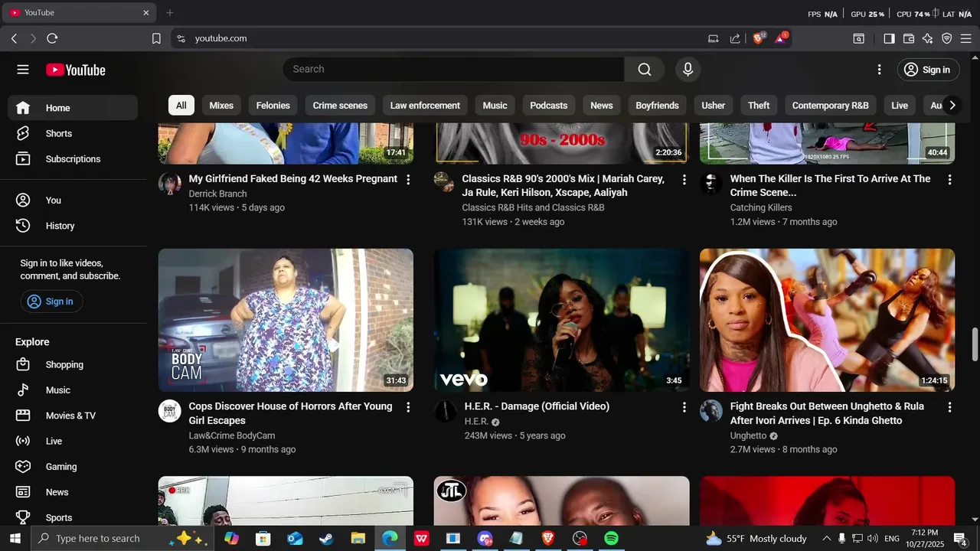Select the Mixes filter chip
This screenshot has width=980, height=551.
[221, 106]
